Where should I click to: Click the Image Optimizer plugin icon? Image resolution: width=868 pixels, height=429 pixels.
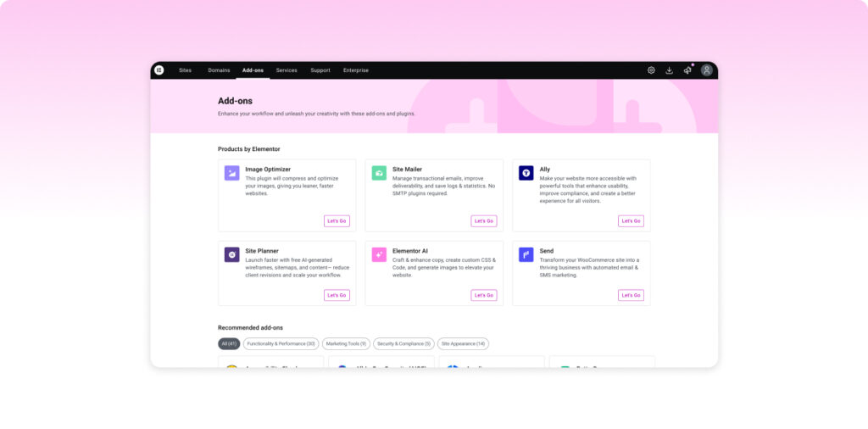point(231,173)
